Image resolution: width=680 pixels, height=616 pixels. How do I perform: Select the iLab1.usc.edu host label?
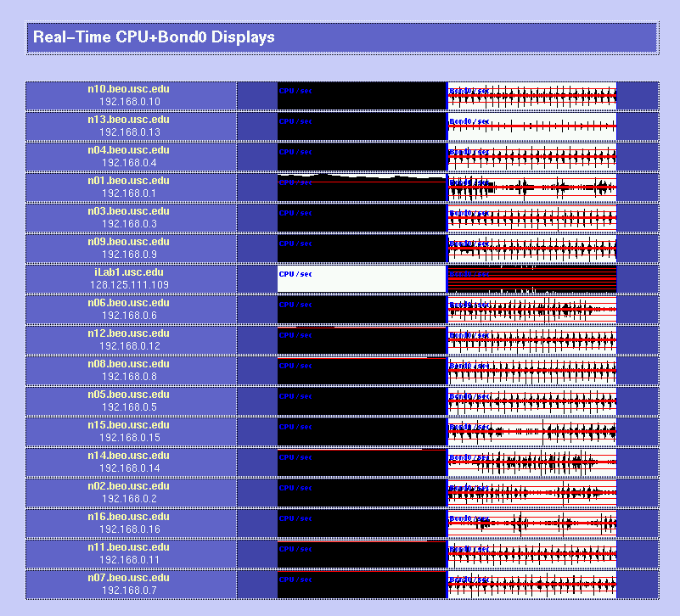pos(129,272)
